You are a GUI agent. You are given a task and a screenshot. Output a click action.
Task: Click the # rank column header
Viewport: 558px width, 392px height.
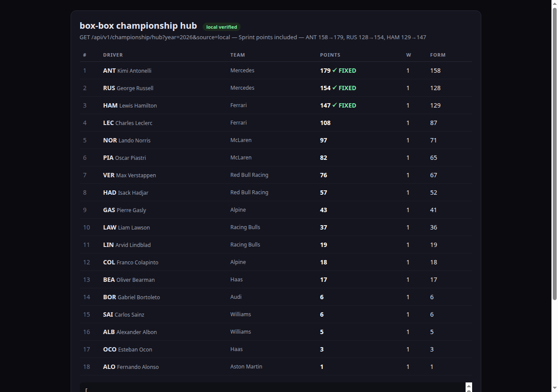[85, 55]
